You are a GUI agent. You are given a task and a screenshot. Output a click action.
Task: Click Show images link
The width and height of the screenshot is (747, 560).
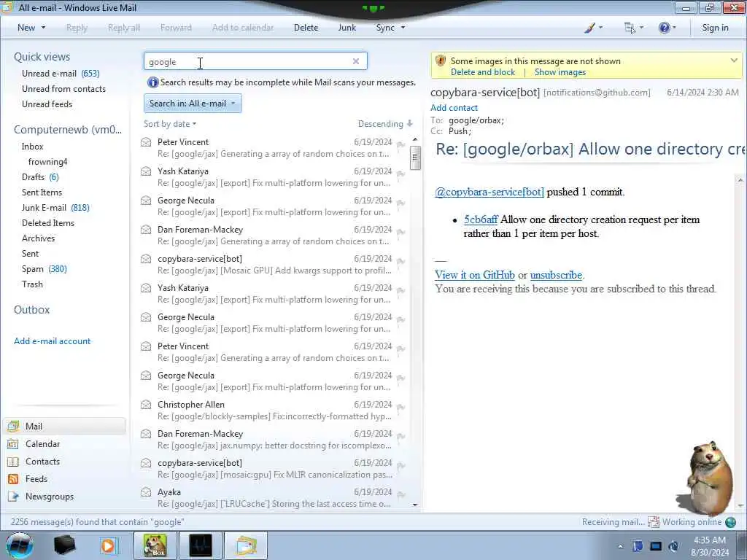click(560, 72)
